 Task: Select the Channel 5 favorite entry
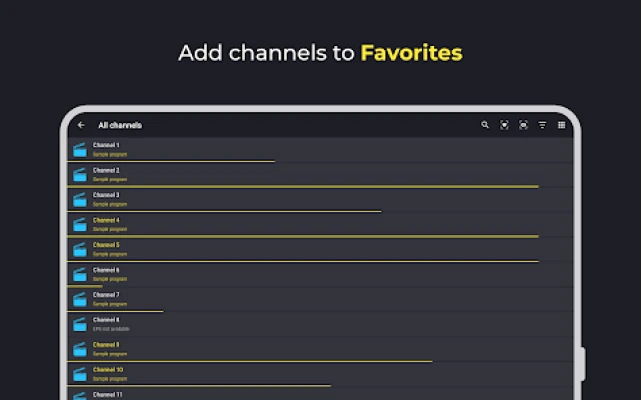click(320, 250)
